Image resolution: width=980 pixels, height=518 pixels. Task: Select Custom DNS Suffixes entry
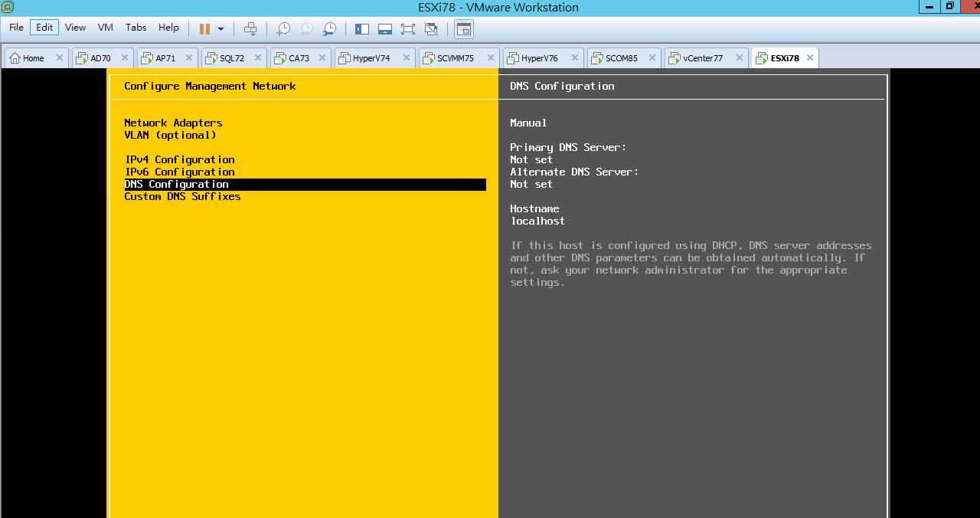coord(182,196)
